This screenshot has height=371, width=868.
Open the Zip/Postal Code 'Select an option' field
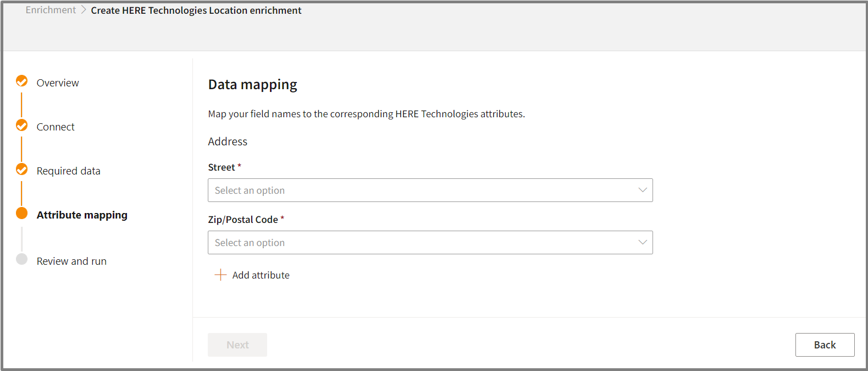coord(418,242)
